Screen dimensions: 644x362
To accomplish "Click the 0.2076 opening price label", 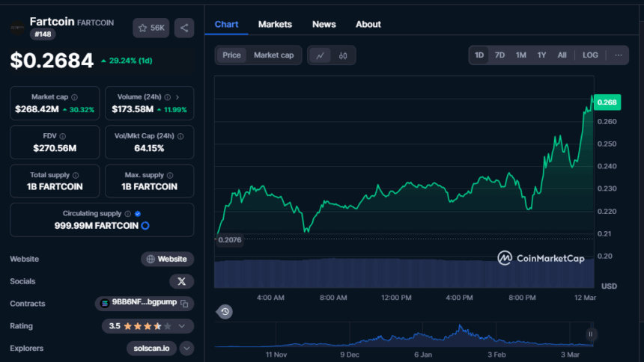I will 230,239.
